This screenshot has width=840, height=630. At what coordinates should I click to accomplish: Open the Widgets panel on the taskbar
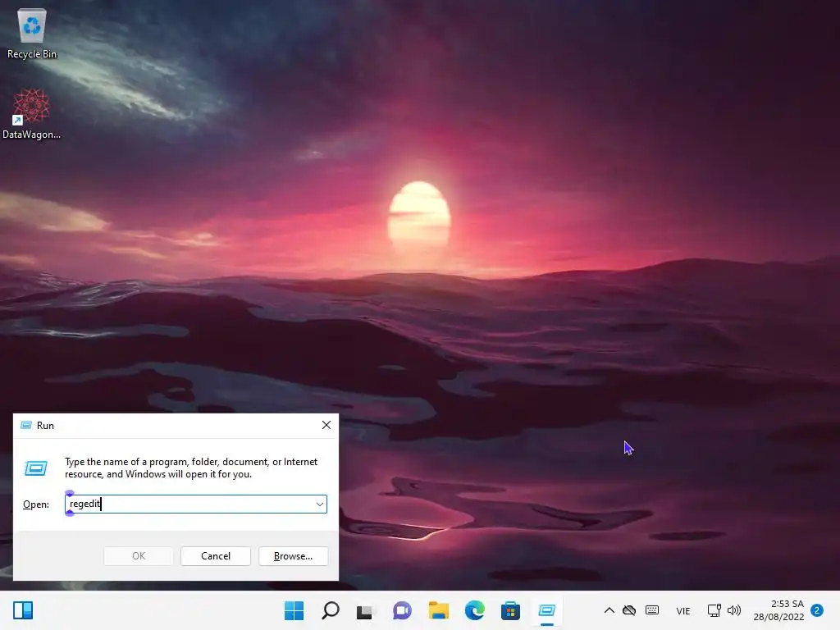23,610
